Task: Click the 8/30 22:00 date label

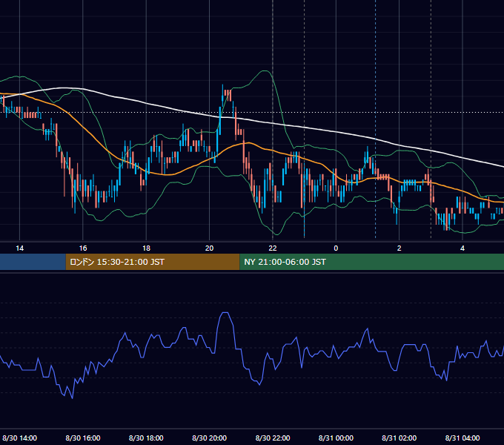Action: tap(273, 438)
